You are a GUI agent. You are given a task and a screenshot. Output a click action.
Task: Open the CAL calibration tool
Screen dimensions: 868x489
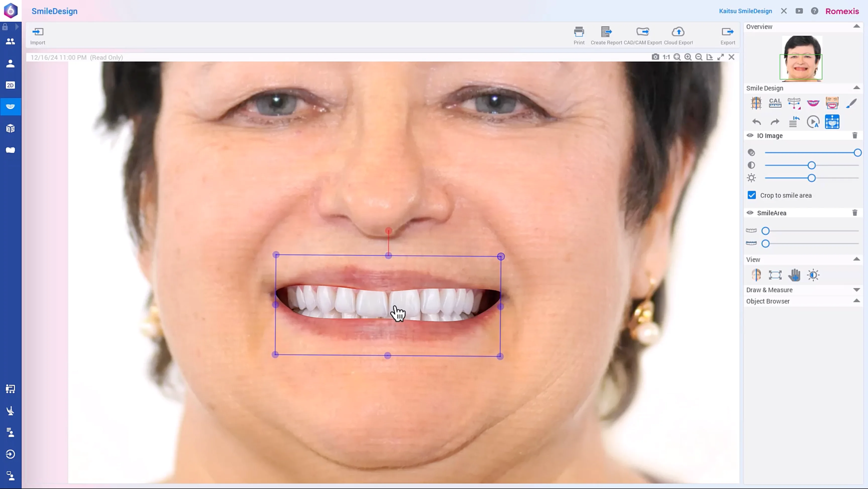[775, 103]
